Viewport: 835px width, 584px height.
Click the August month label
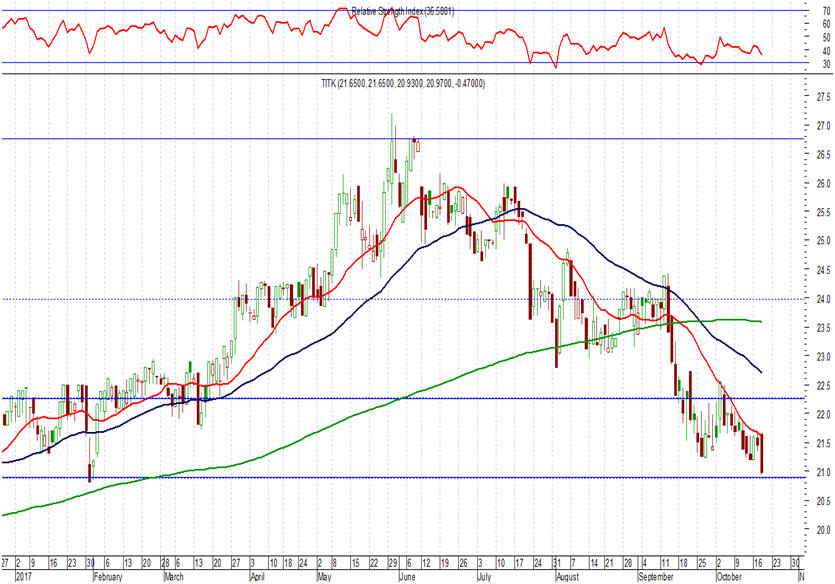tap(567, 577)
